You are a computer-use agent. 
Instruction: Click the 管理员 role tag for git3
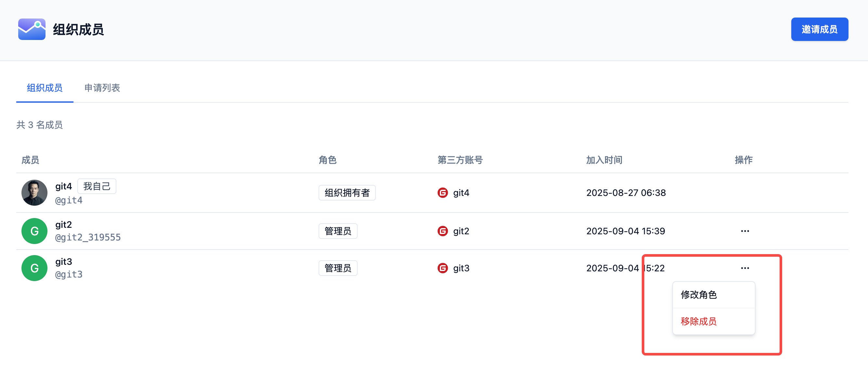tap(338, 268)
